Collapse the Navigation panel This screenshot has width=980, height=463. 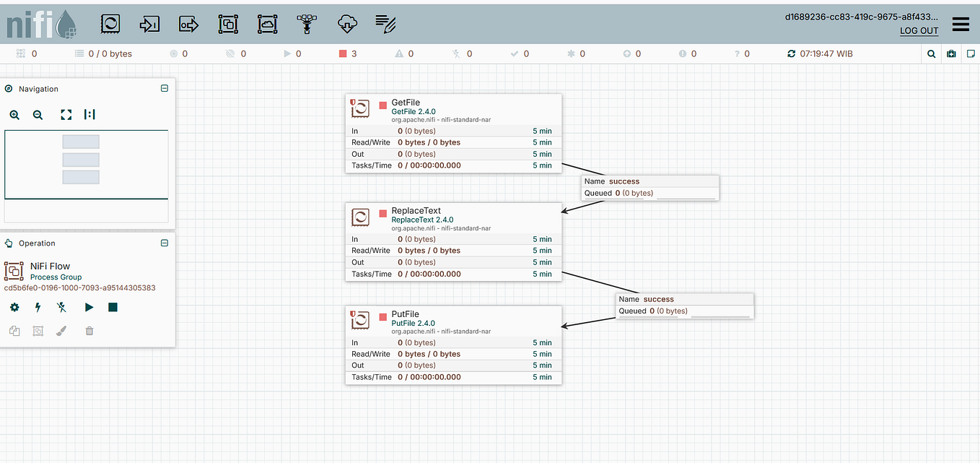(164, 88)
